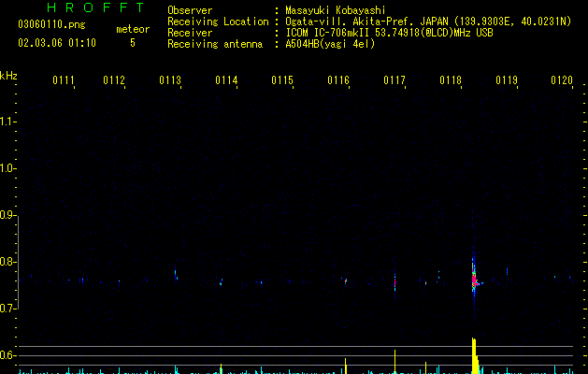
Task: Select the Ogata-vill. Akita-Pref. JAPAN location text
Action: click(x=428, y=22)
